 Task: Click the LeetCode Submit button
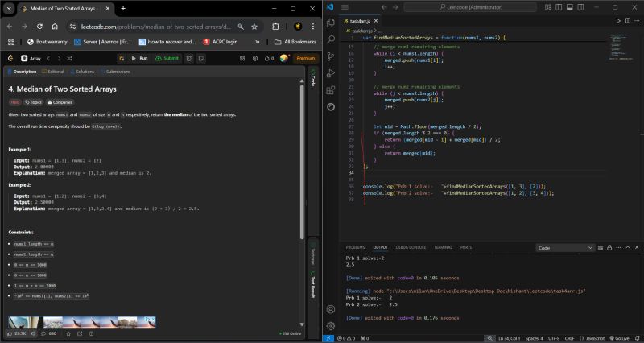(167, 58)
